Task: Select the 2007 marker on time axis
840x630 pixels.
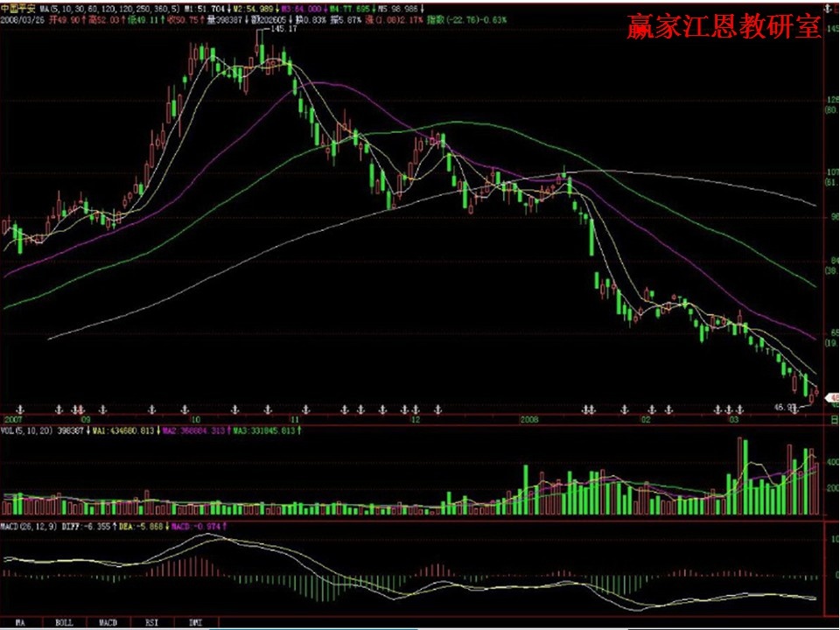Action: pos(13,420)
